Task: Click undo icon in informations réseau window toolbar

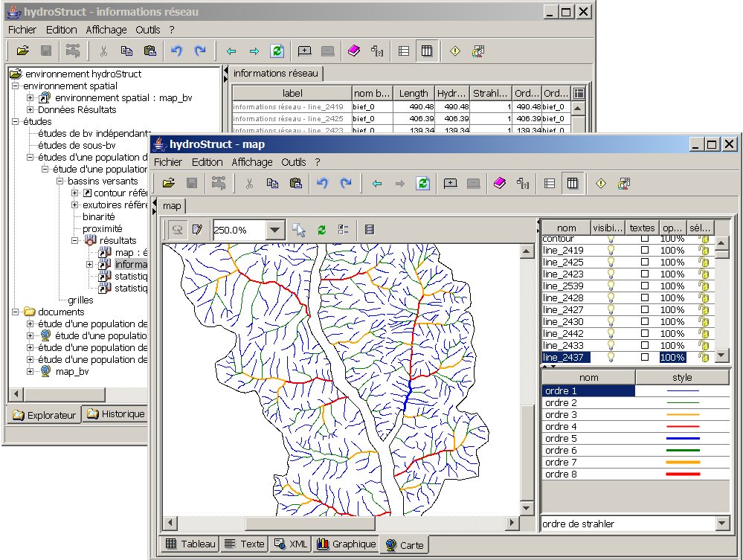Action: [x=177, y=51]
